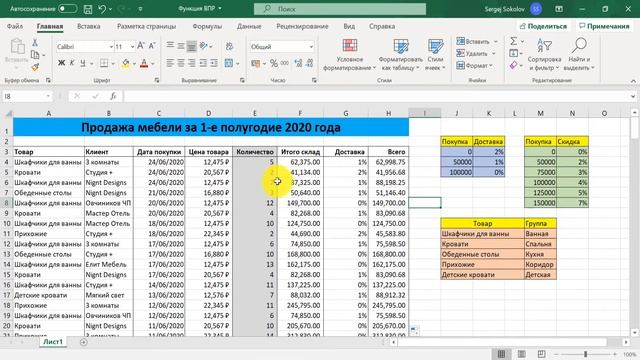Click the Wrap text icon
The image size is (640, 360).
[x=229, y=46]
